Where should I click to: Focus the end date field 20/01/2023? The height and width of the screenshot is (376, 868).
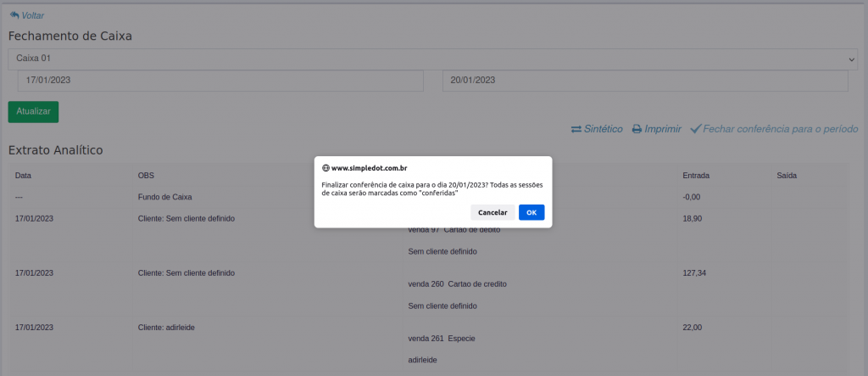click(645, 81)
